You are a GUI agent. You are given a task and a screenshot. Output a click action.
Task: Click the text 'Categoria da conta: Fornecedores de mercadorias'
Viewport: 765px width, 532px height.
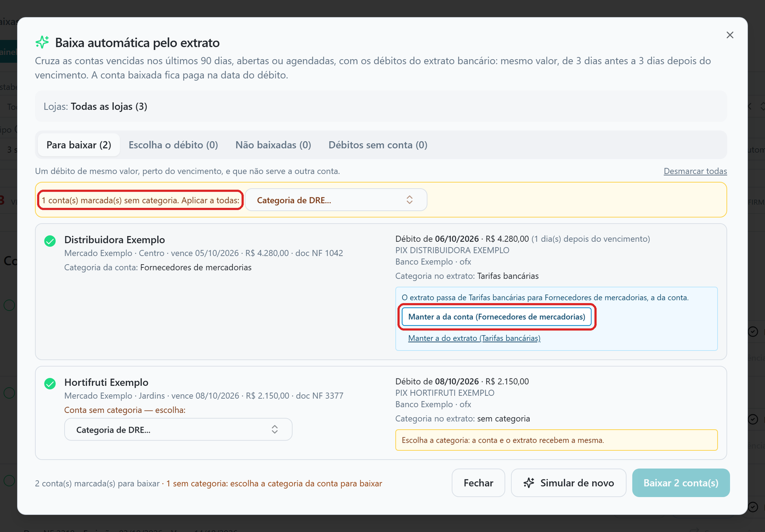pos(158,267)
